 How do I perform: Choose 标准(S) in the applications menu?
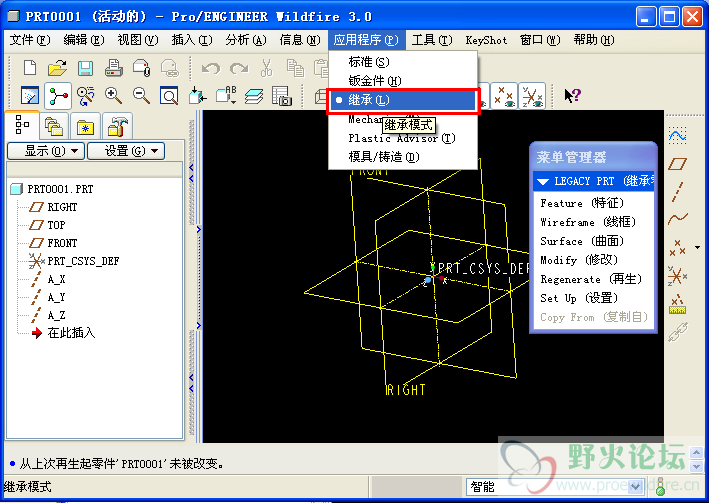pos(402,62)
